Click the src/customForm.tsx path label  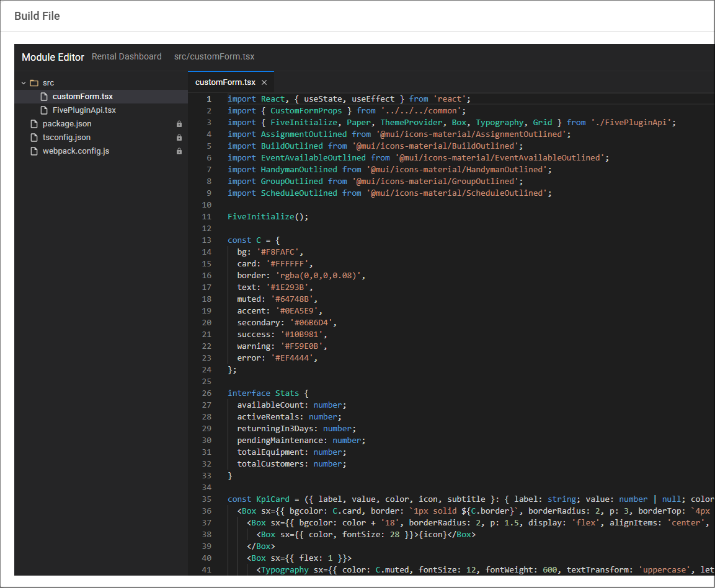coord(215,56)
